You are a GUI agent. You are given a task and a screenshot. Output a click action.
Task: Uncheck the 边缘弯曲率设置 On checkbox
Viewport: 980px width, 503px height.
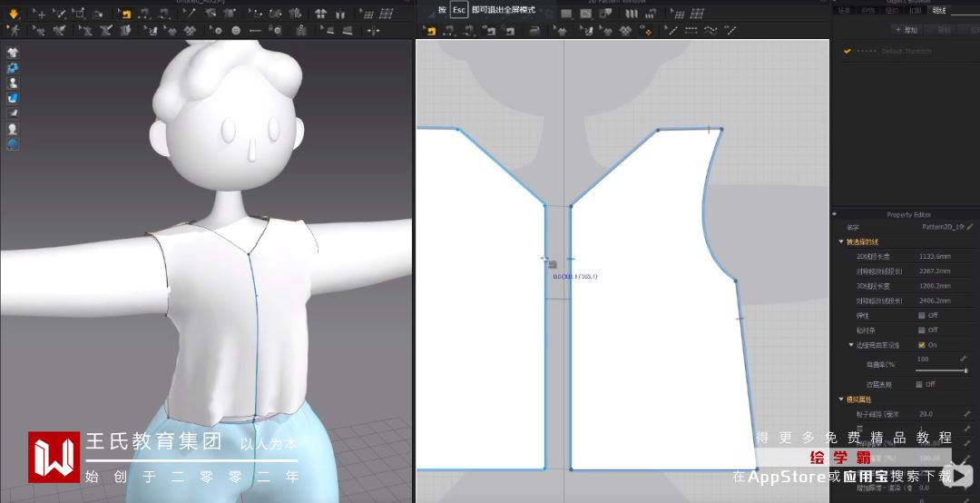point(921,345)
